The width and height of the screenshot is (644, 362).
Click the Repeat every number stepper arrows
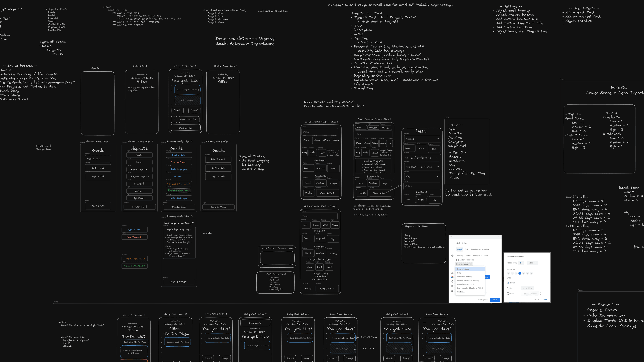point(525,263)
